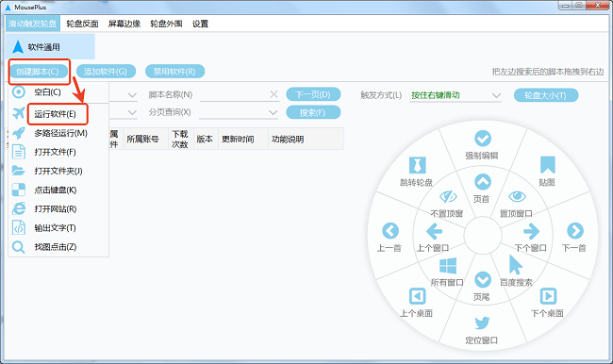Click the 所有窗口 Windows logo icon
Image resolution: width=613 pixels, height=364 pixels.
tap(448, 266)
